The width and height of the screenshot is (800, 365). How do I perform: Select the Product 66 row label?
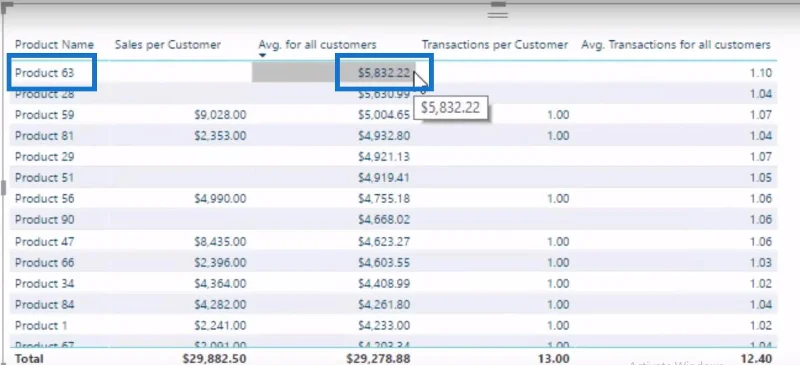pos(44,262)
